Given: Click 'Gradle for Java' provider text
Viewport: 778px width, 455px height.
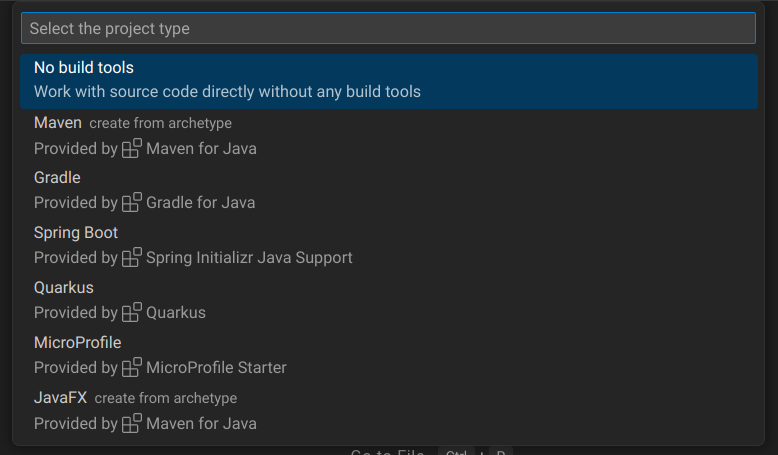Looking at the screenshot, I should (200, 203).
